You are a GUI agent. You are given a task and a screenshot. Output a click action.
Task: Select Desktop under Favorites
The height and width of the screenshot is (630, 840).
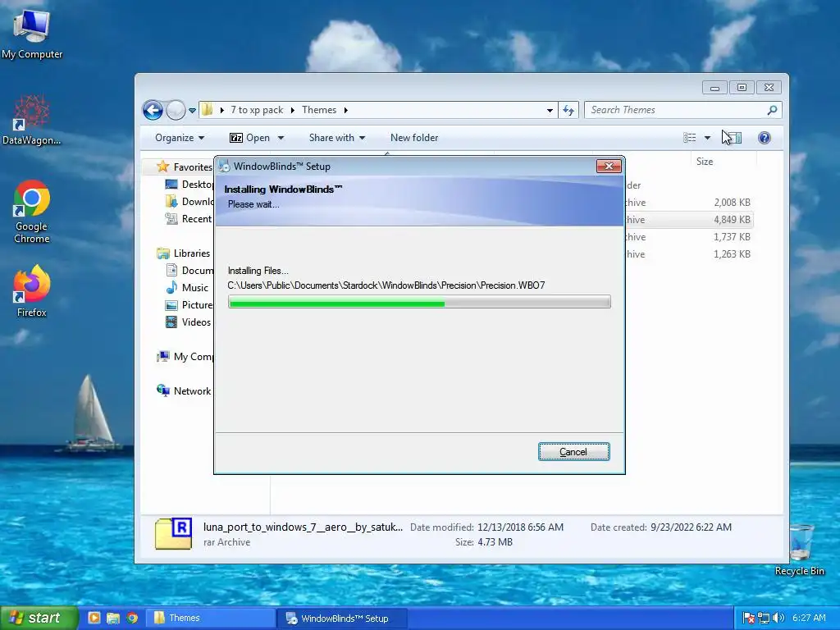pyautogui.click(x=189, y=185)
